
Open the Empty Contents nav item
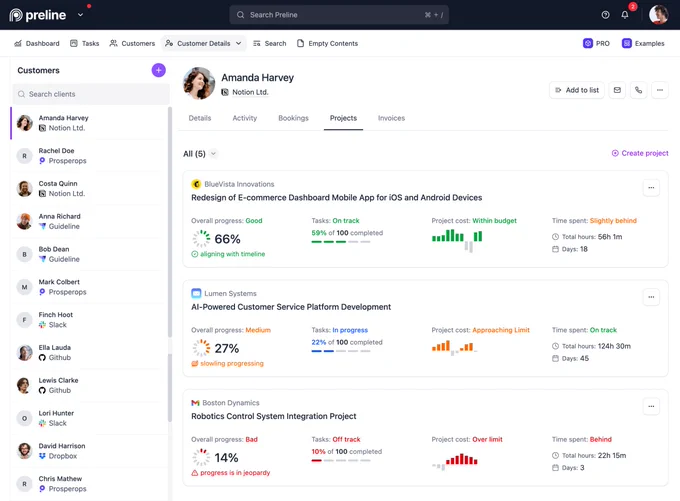(327, 43)
